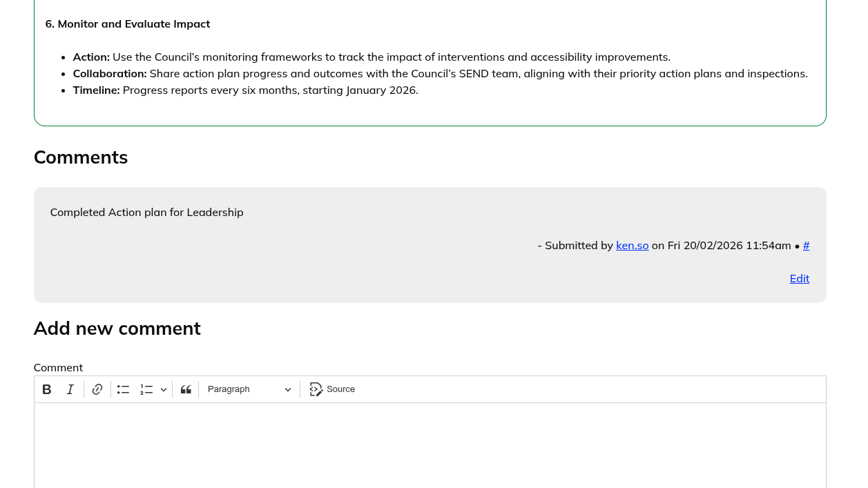Click the Add new comment heading
868x488 pixels.
coord(117,329)
